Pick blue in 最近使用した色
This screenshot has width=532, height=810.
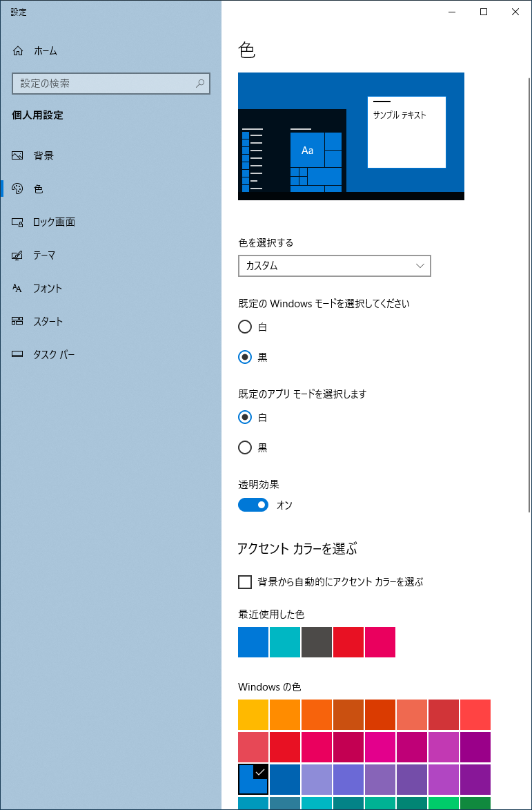click(253, 642)
